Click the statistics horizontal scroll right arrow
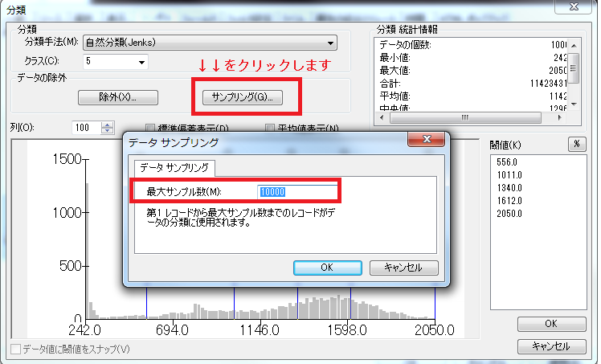Screen dimensions: 601x364 point(560,117)
